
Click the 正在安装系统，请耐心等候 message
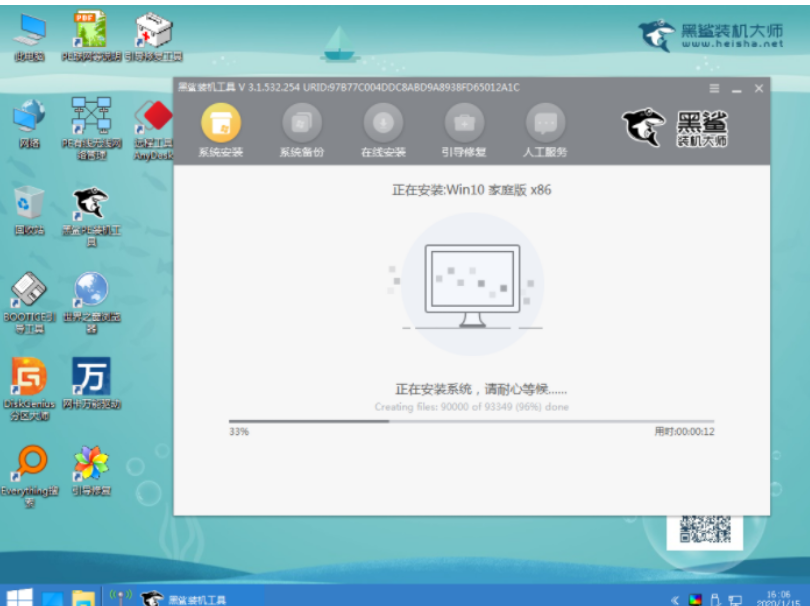click(481, 389)
